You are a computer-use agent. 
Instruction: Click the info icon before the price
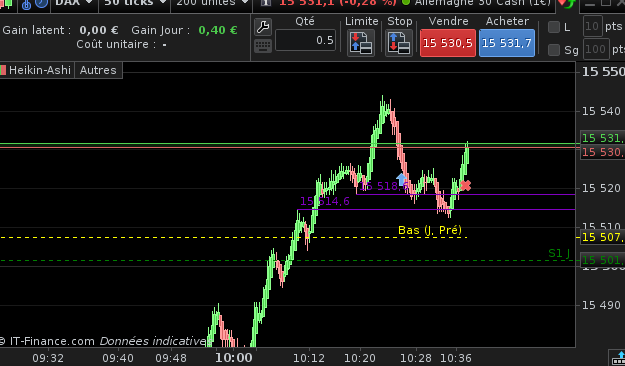coord(266,2)
